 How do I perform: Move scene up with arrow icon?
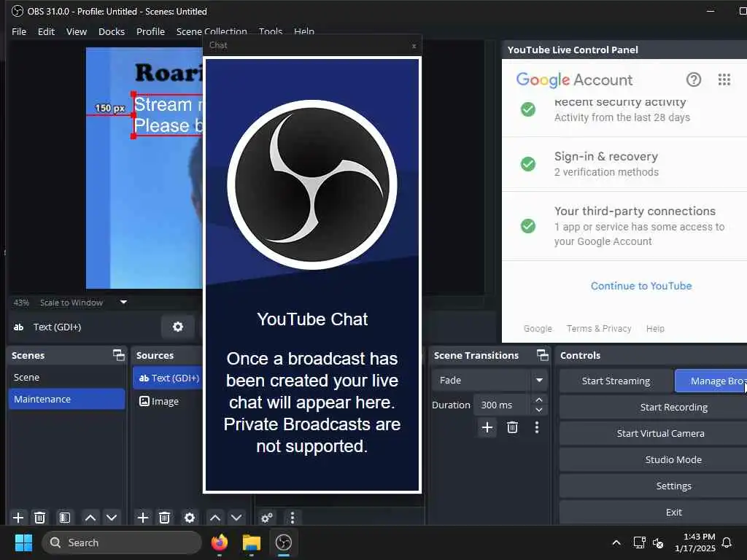click(x=90, y=518)
